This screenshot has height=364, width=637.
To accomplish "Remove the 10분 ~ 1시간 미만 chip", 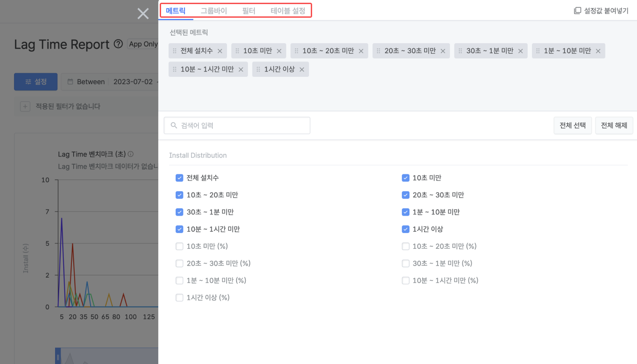I will pos(241,70).
